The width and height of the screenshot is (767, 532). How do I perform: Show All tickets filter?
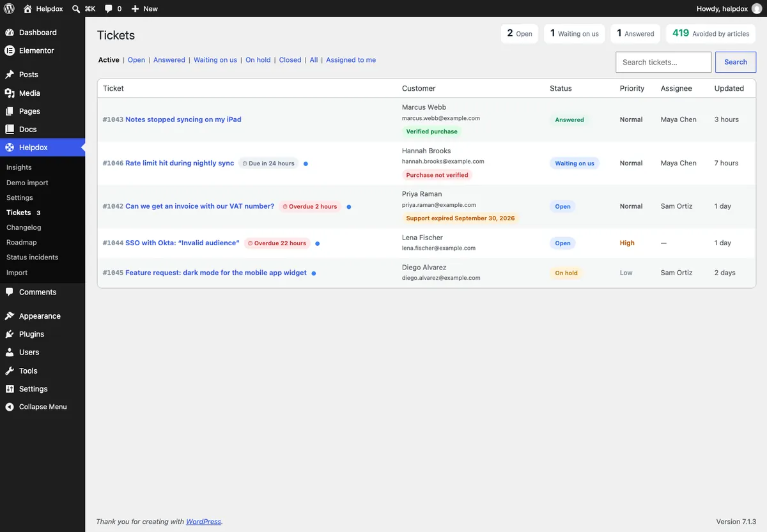(314, 60)
